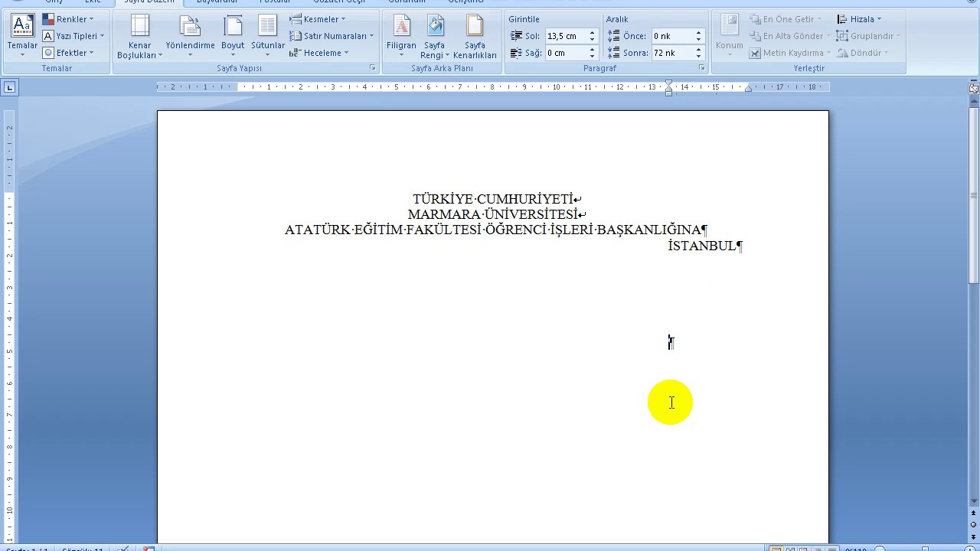Open the Satır Numaraları line numbers menu

tap(332, 36)
